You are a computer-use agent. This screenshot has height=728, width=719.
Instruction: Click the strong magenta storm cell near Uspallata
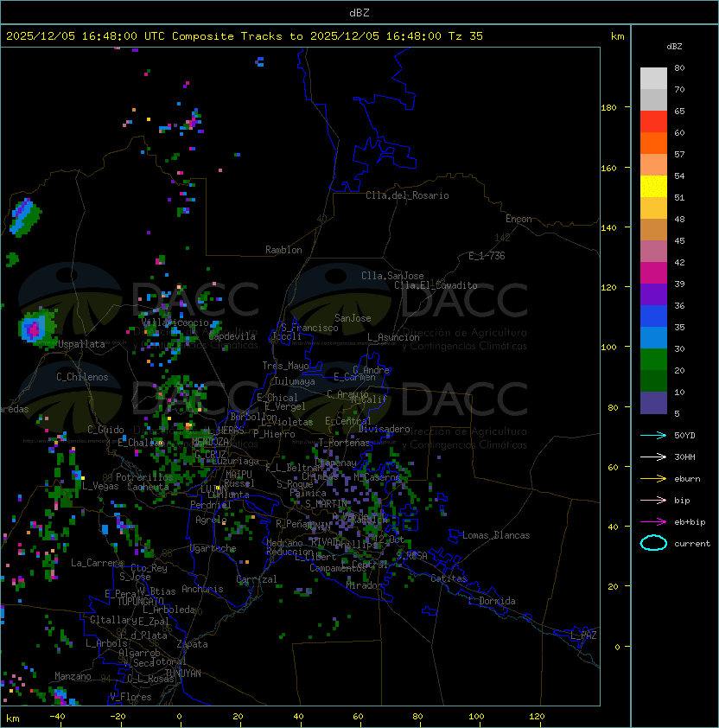point(34,329)
